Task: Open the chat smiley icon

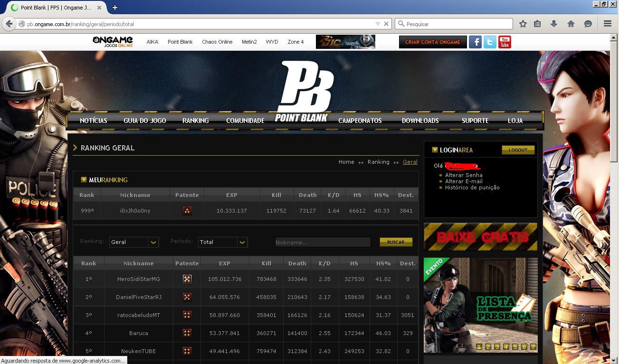Action: 588,24
